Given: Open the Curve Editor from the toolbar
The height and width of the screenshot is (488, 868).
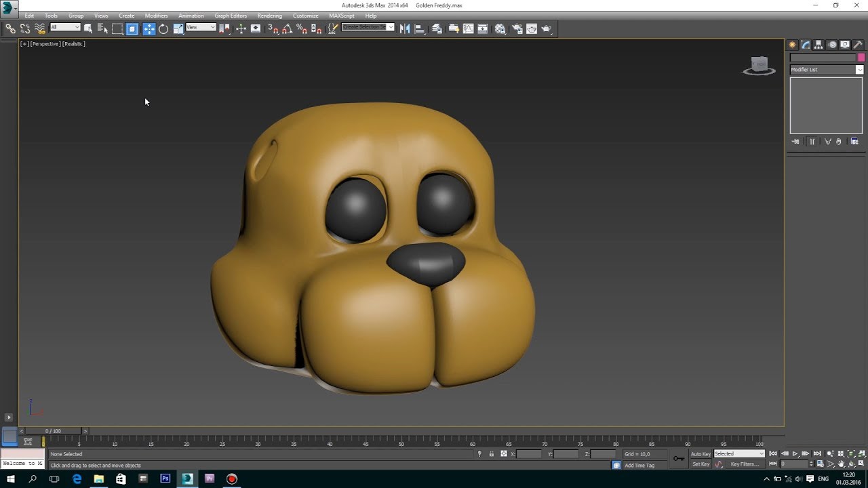Looking at the screenshot, I should coord(468,28).
